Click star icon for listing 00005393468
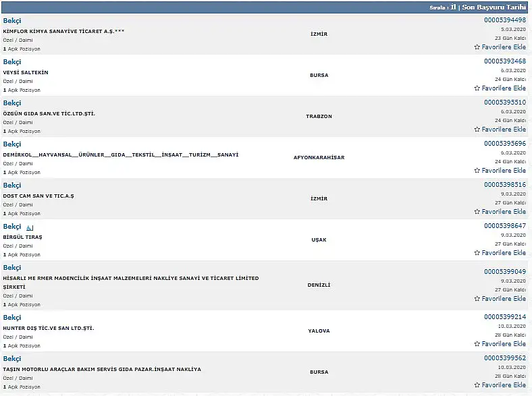The image size is (532, 396). [477, 88]
